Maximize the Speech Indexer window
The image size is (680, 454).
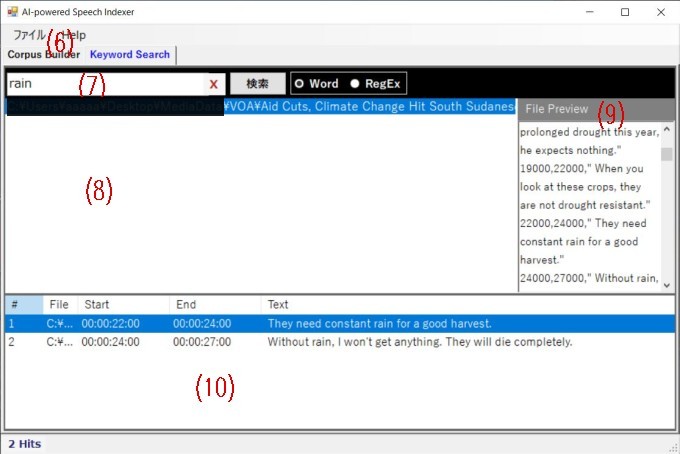pyautogui.click(x=625, y=12)
